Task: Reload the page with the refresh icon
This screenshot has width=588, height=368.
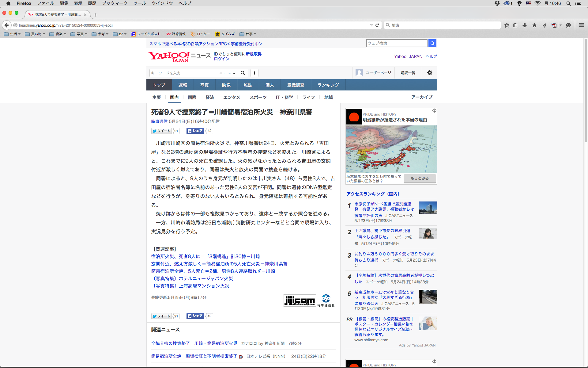Action: pyautogui.click(x=377, y=25)
